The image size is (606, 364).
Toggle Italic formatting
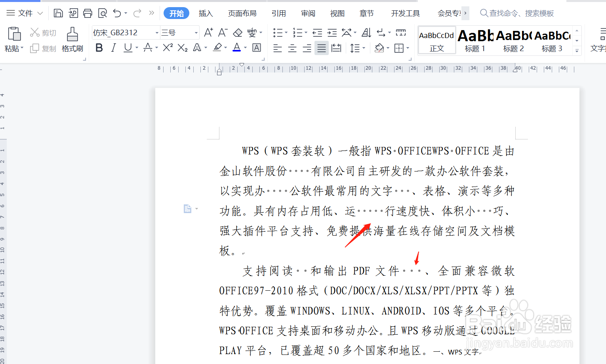(114, 48)
